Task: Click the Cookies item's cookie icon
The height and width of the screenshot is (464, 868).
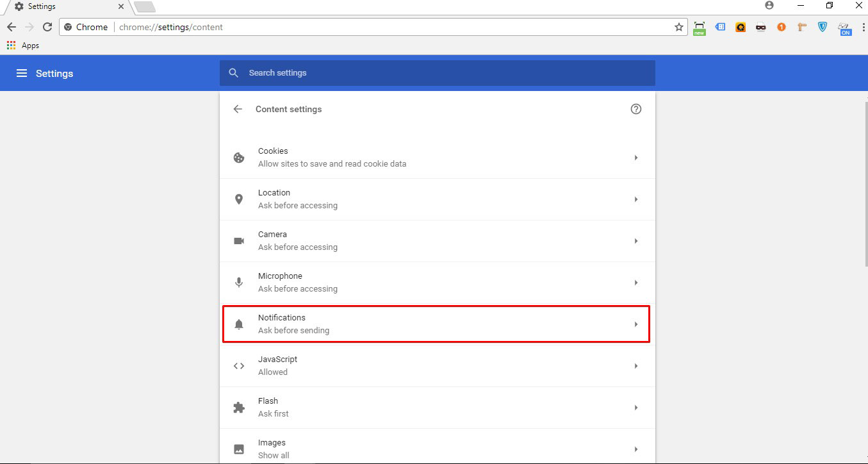Action: [239, 157]
